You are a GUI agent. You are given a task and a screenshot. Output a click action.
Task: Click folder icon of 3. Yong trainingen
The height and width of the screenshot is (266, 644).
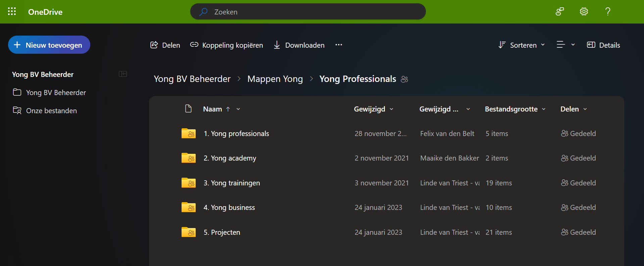(189, 183)
